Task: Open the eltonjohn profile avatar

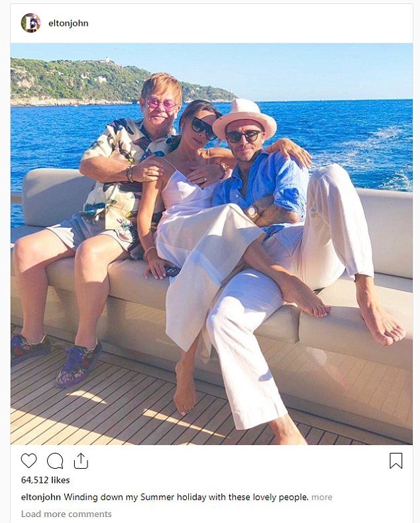Action: click(30, 23)
